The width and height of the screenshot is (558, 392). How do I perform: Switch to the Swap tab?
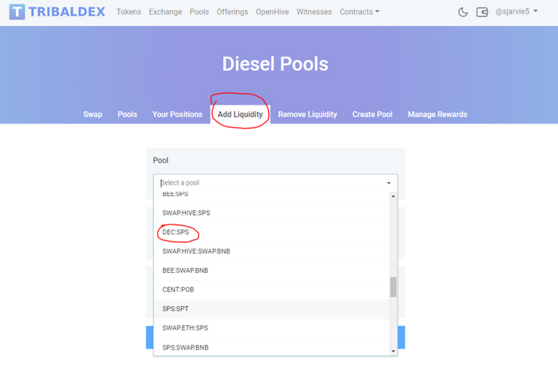point(92,114)
